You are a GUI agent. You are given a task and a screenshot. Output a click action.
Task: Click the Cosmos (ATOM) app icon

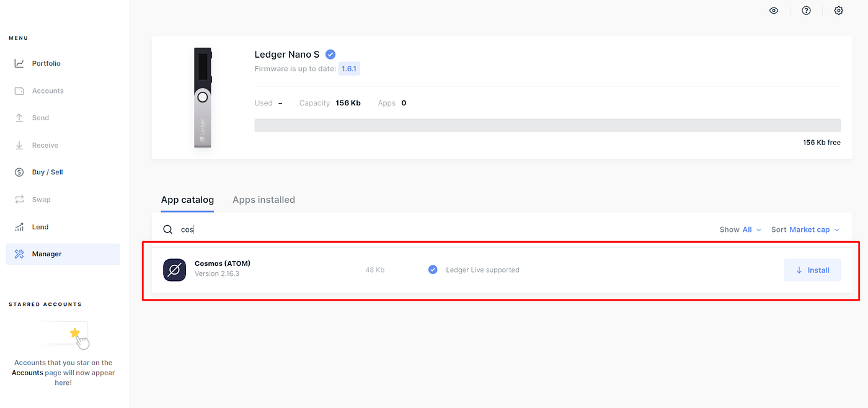point(175,270)
